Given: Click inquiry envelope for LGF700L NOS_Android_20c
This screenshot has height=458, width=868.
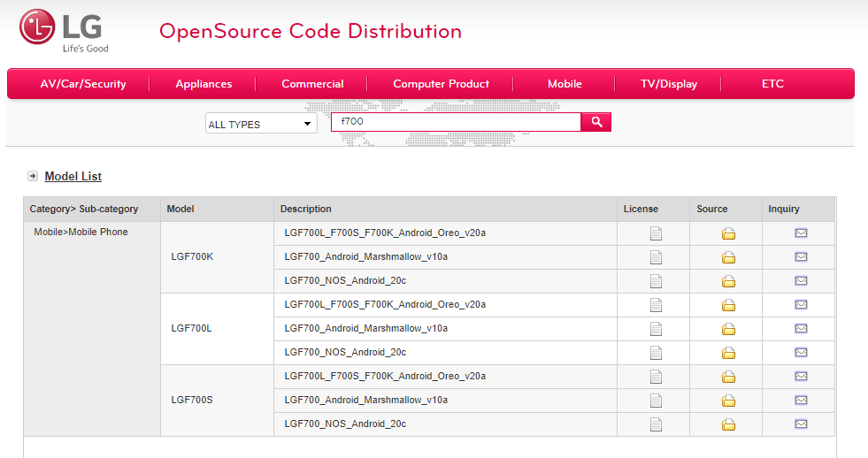Looking at the screenshot, I should point(801,353).
